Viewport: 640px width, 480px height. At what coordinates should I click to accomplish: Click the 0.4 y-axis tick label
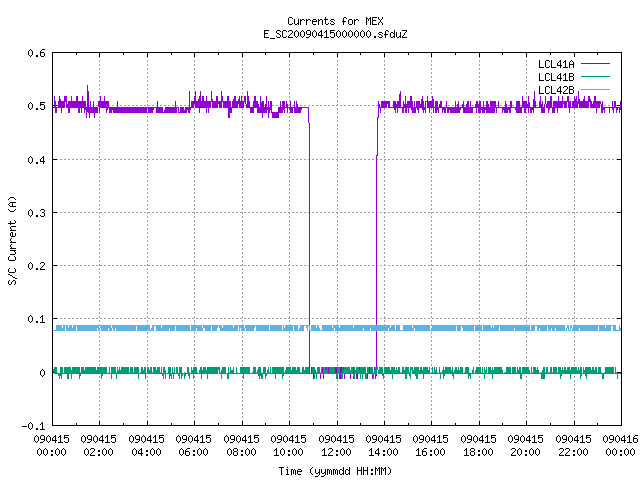click(x=36, y=160)
